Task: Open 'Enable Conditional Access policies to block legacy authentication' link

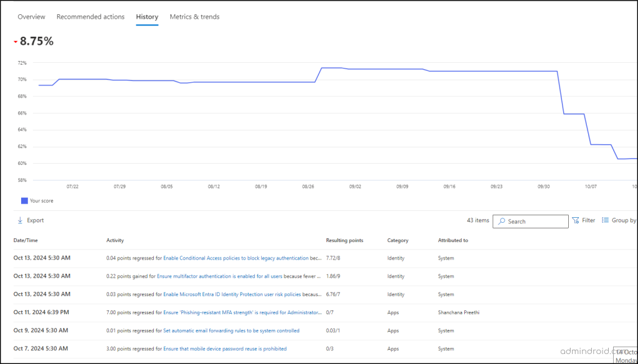Action: click(x=236, y=258)
